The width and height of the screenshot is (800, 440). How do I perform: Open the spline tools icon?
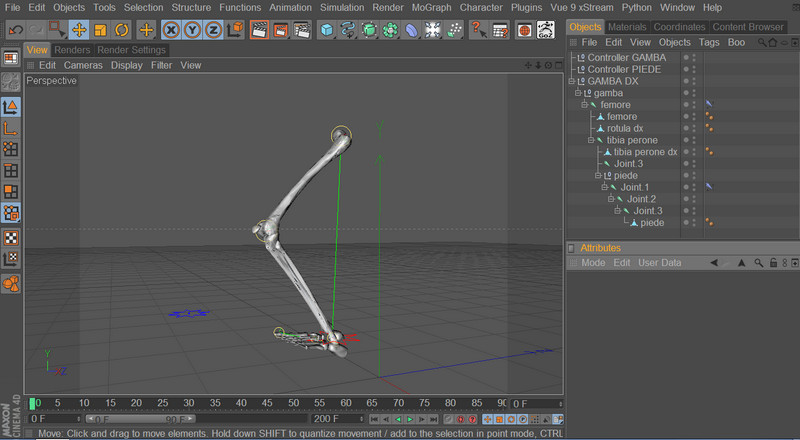pos(348,30)
